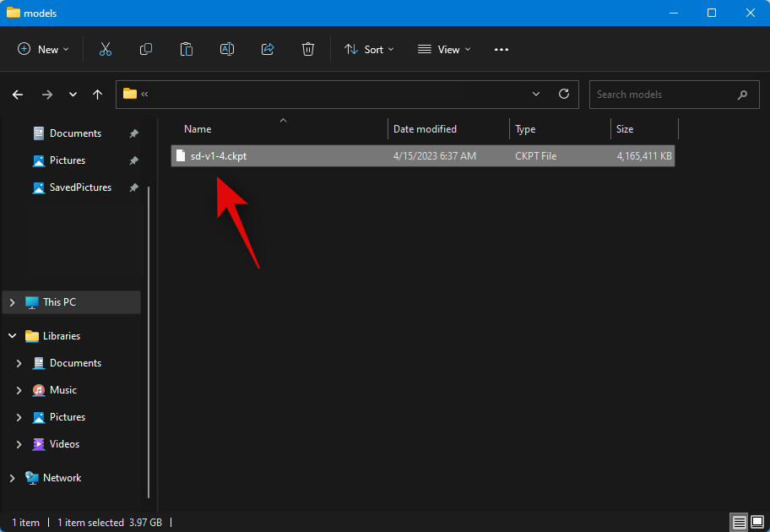The image size is (770, 532).
Task: Open See more options ellipsis
Action: (x=502, y=50)
